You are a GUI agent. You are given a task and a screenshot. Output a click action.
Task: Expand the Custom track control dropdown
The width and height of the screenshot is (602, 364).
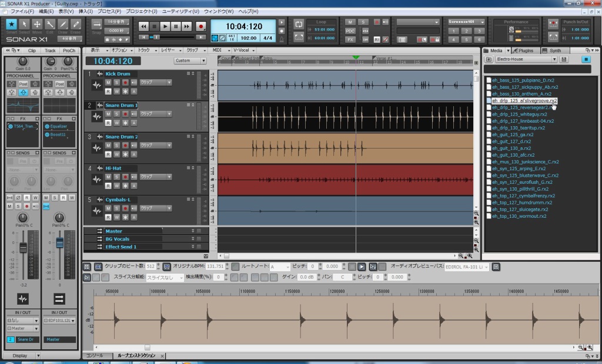tap(190, 60)
